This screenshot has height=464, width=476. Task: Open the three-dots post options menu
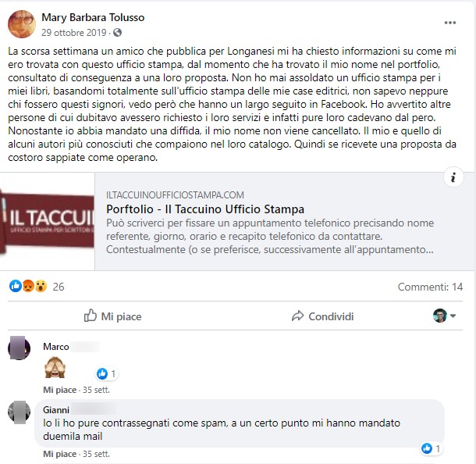[x=450, y=23]
